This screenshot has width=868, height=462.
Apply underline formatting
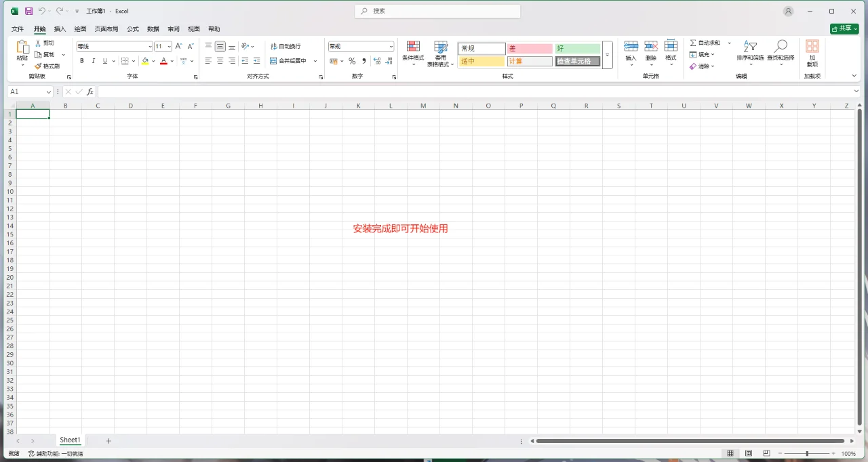click(x=104, y=61)
